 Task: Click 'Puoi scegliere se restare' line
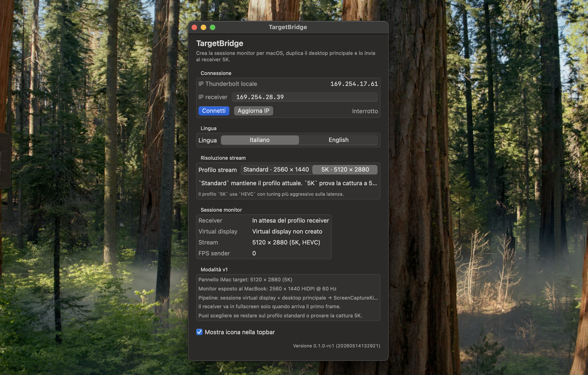point(280,316)
